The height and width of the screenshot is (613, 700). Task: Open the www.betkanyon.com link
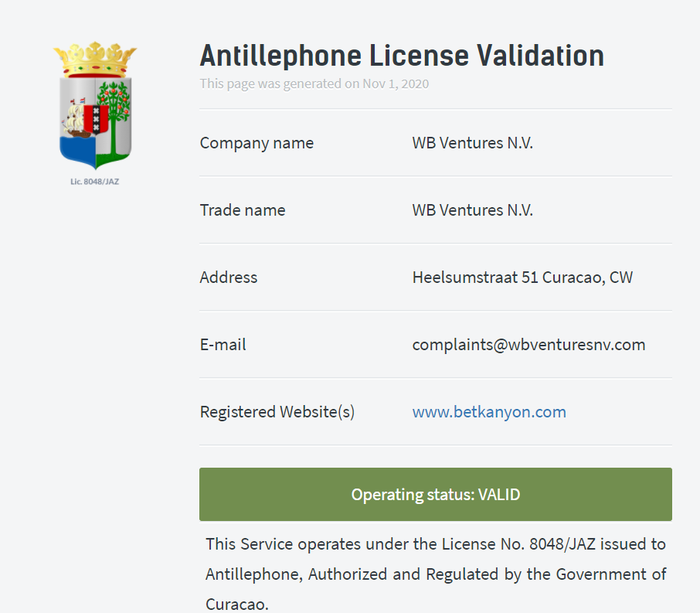489,411
